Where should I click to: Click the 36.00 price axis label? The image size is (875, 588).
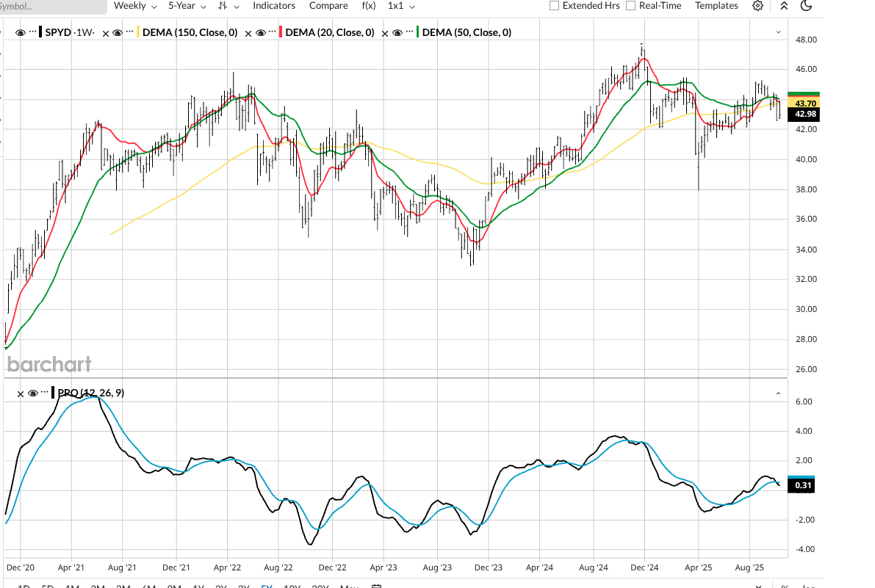[x=806, y=219]
